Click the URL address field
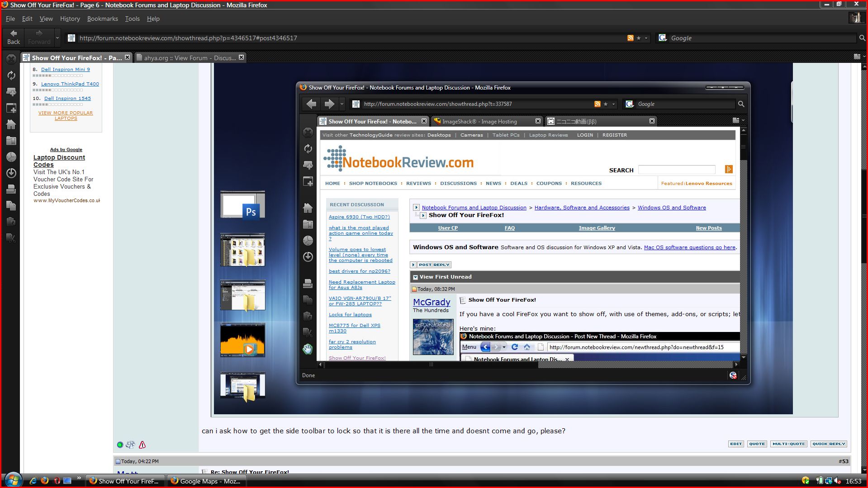The width and height of the screenshot is (868, 488). (x=351, y=38)
